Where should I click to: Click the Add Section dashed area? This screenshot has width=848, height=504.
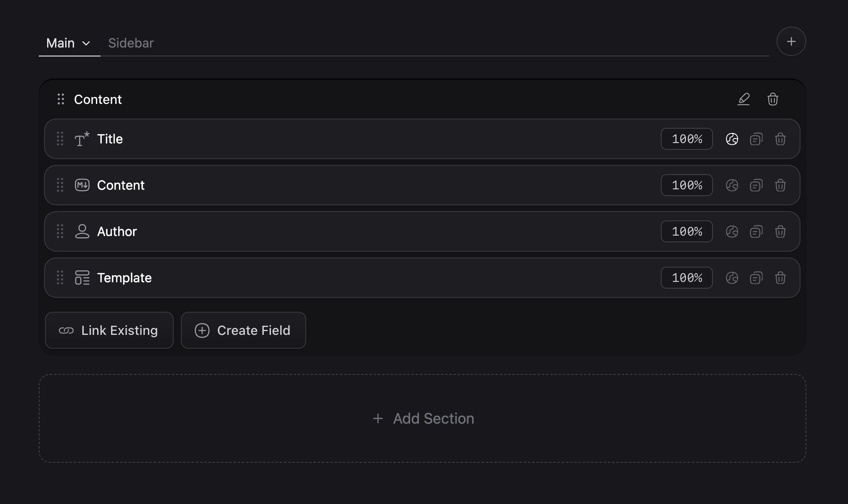tap(422, 419)
